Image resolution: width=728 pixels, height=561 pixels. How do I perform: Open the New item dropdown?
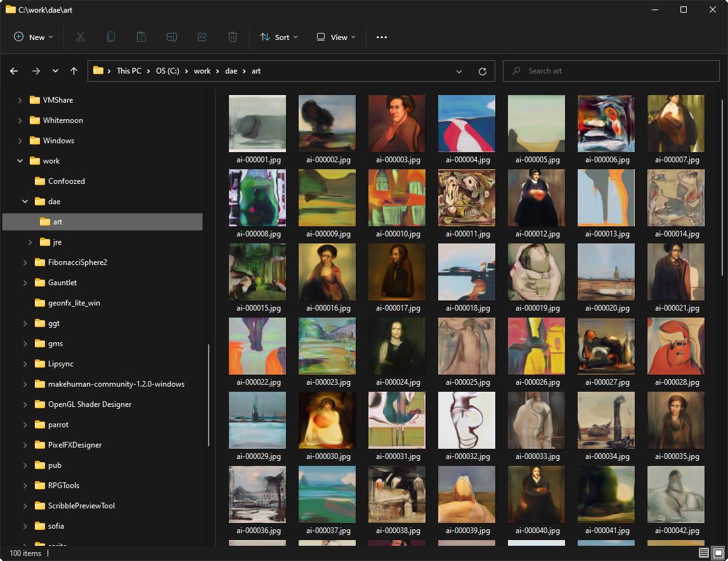pyautogui.click(x=34, y=37)
